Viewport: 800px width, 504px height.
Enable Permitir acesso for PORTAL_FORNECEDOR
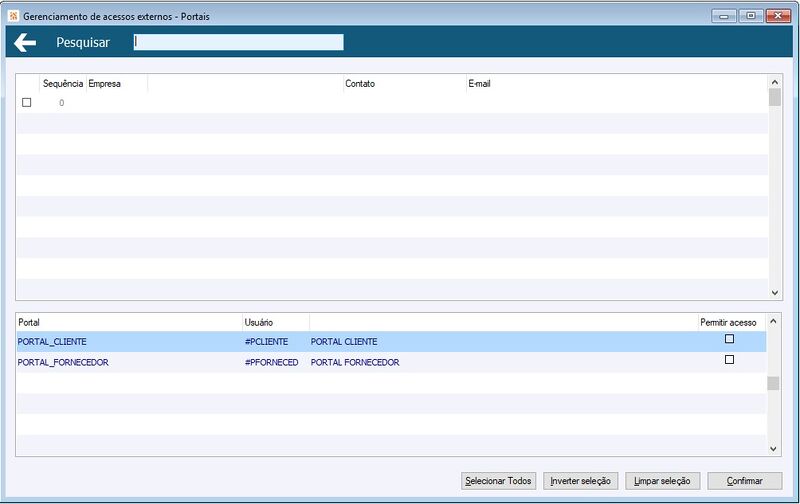click(730, 360)
